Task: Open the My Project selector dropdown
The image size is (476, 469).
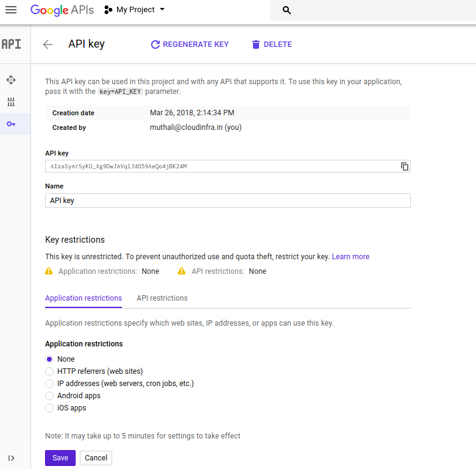Action: click(135, 10)
